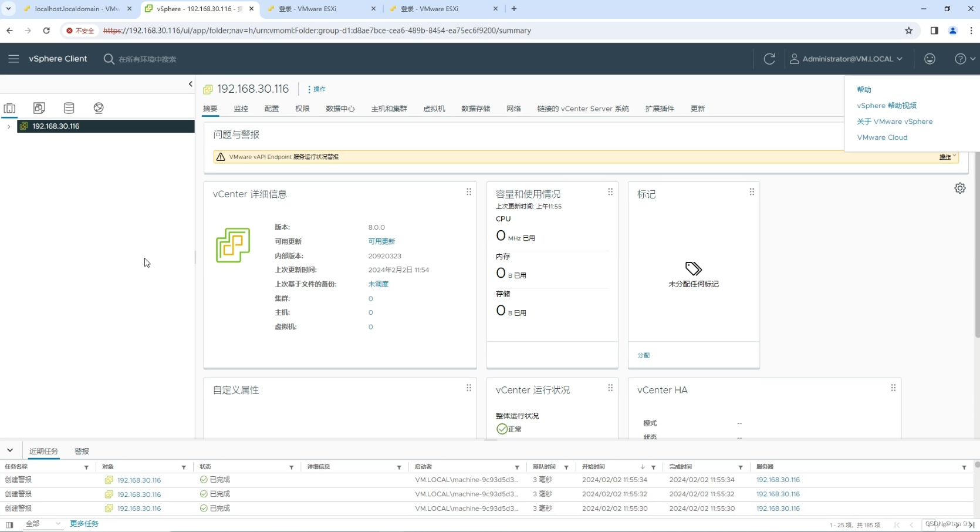Click the 更多任务 link
This screenshot has width=980, height=532.
(84, 524)
